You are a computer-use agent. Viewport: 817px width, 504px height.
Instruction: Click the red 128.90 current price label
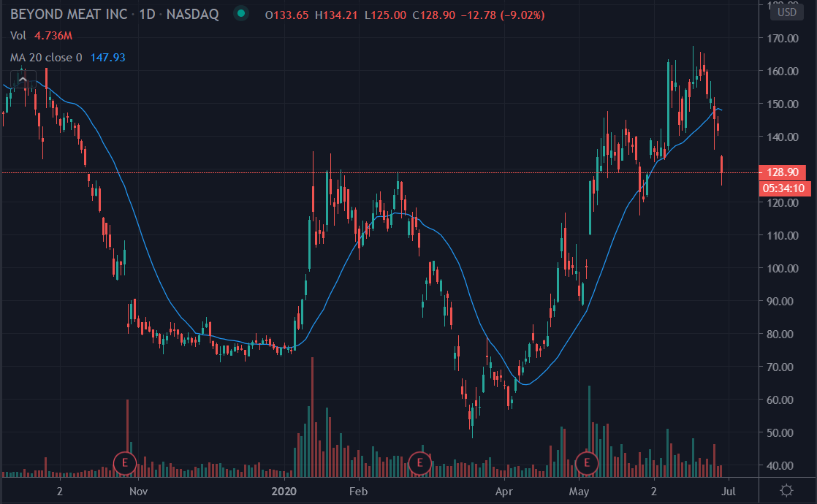(x=783, y=173)
